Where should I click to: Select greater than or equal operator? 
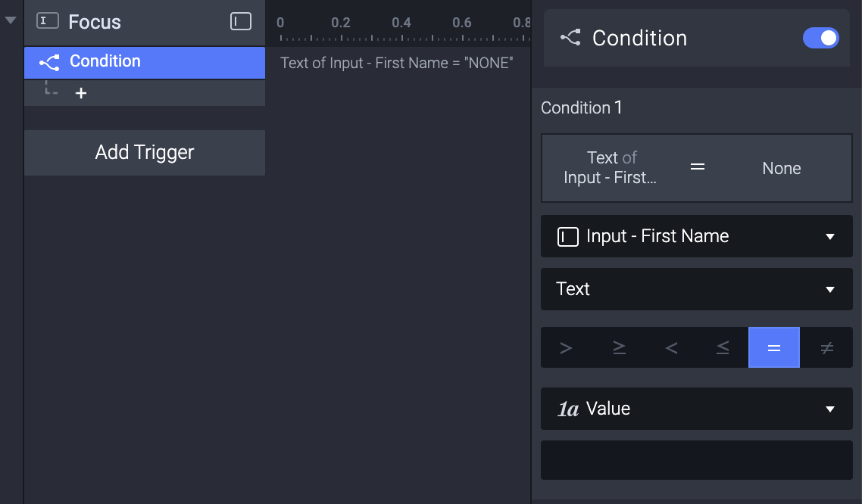pos(619,347)
